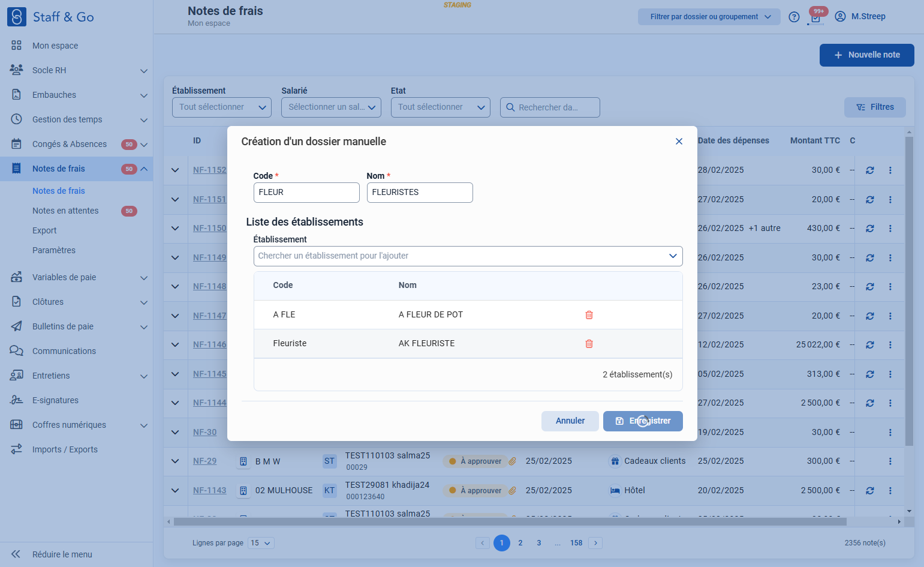Delete the A FLEUR DE POT establishment row

[x=589, y=315]
